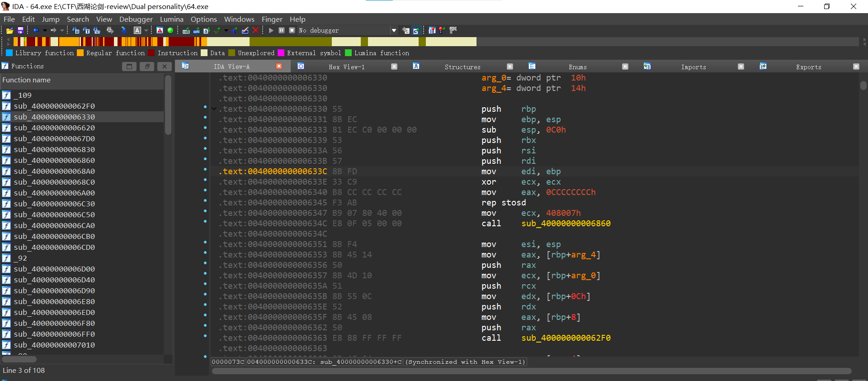Viewport: 868px width, 381px height.
Task: Jump back with the blue left arrow
Action: coord(36,30)
